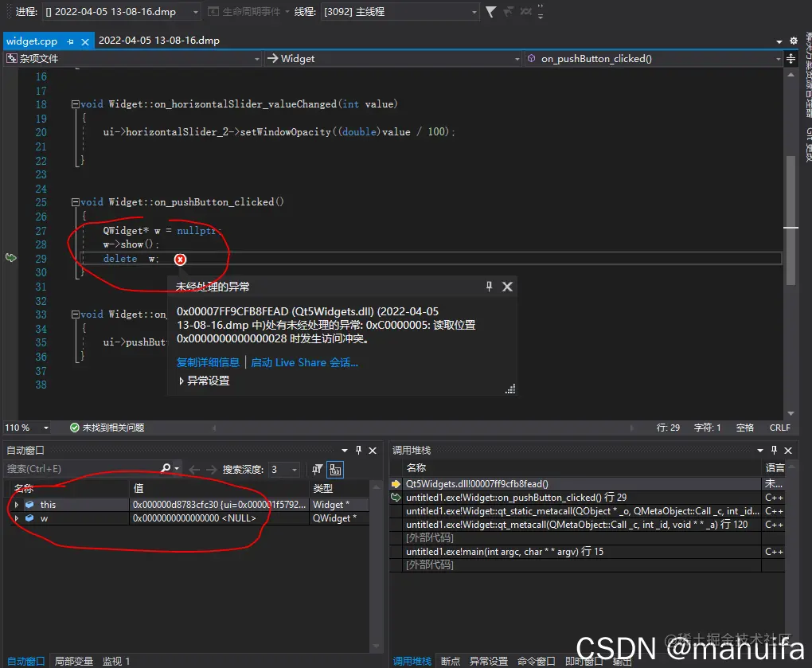Click the Copy Details link

point(208,362)
